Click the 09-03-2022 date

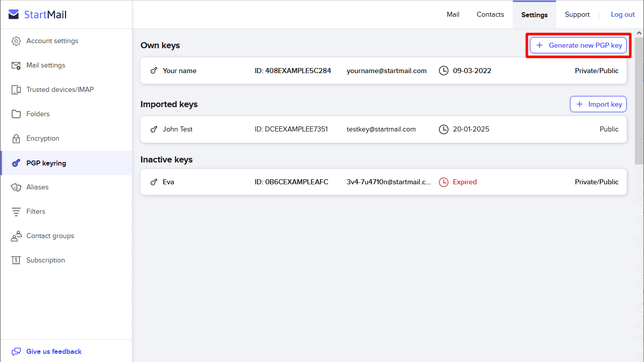pos(472,71)
